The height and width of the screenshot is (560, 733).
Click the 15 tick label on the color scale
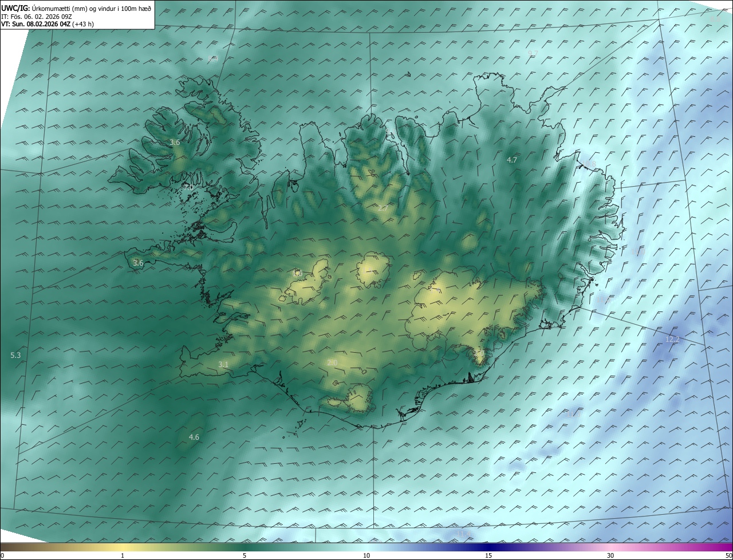tap(488, 556)
